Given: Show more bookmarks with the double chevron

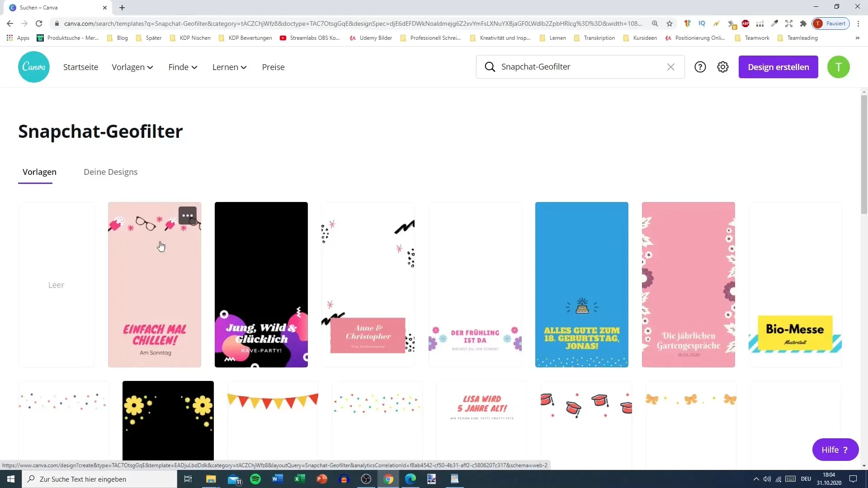Looking at the screenshot, I should (x=858, y=38).
